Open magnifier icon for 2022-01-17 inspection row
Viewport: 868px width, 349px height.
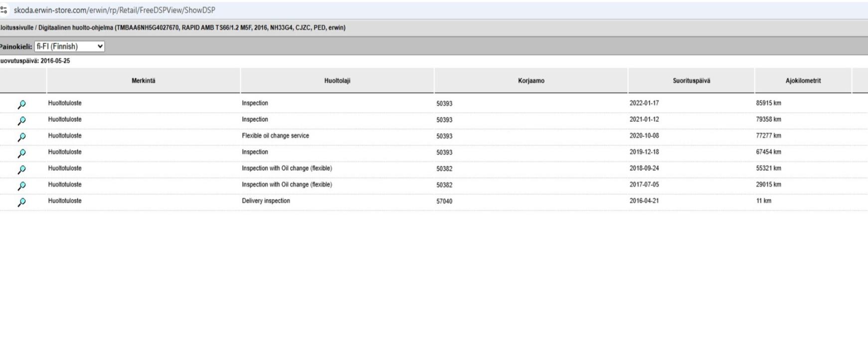coord(21,104)
